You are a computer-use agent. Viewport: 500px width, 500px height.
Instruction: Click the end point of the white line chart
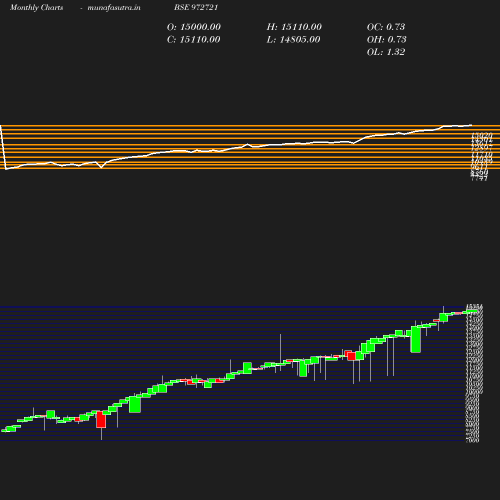coord(471,125)
